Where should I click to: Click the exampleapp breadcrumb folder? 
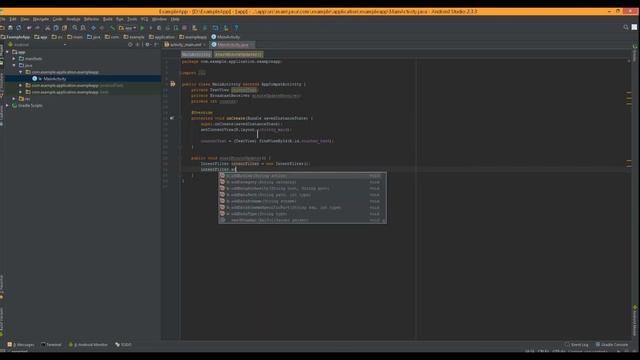click(193, 37)
